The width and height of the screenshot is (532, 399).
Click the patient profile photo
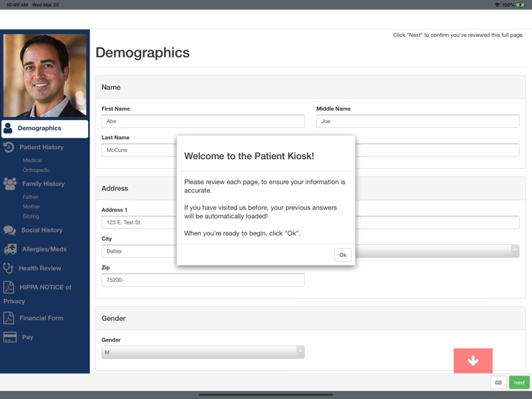click(x=45, y=75)
